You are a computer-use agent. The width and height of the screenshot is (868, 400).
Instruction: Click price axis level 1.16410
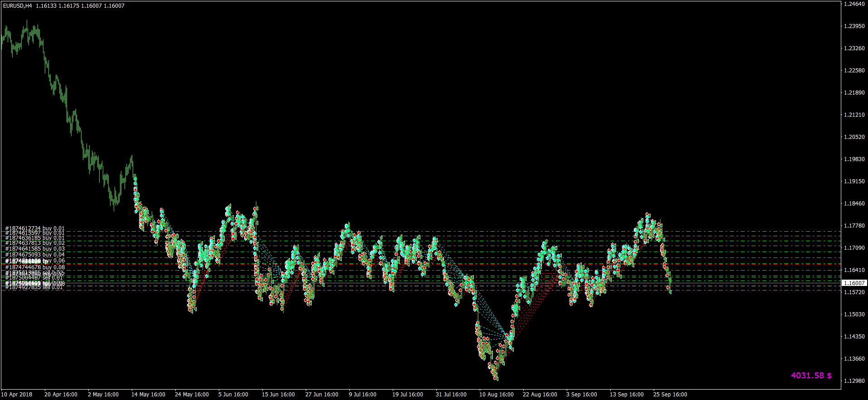[x=854, y=270]
